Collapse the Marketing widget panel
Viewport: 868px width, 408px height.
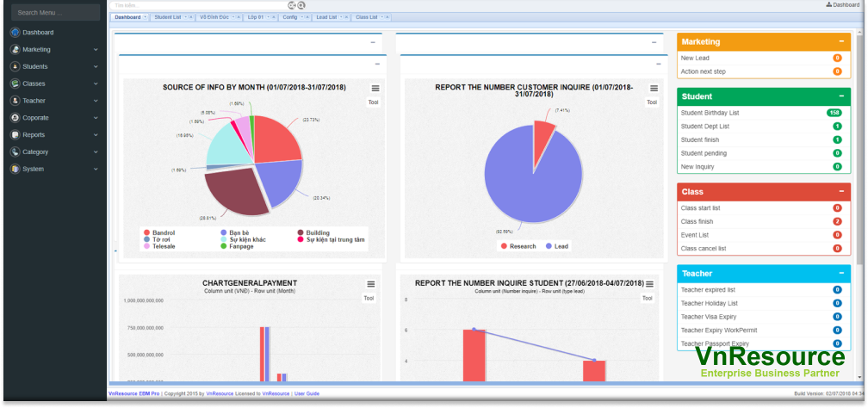pyautogui.click(x=840, y=41)
